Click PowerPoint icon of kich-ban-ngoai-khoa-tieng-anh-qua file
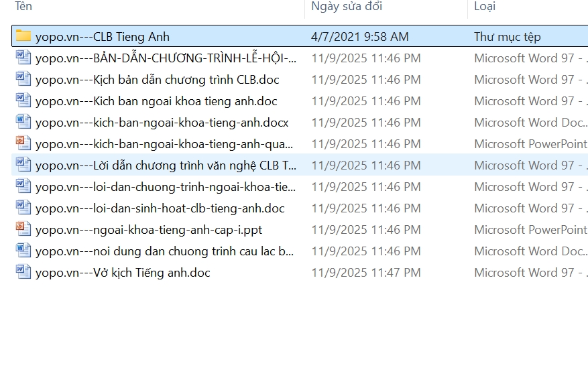The image size is (588, 392). click(x=23, y=143)
